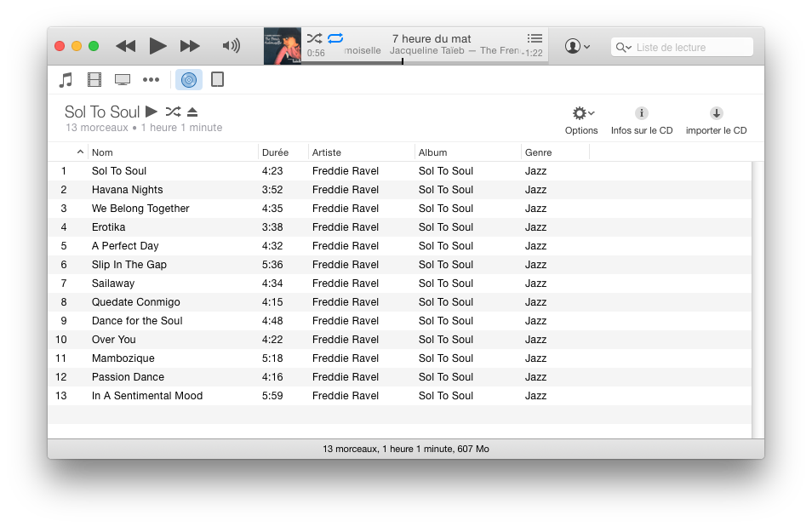Switch to the TV shows screen icon
Screen dimensions: 812x527
123,80
